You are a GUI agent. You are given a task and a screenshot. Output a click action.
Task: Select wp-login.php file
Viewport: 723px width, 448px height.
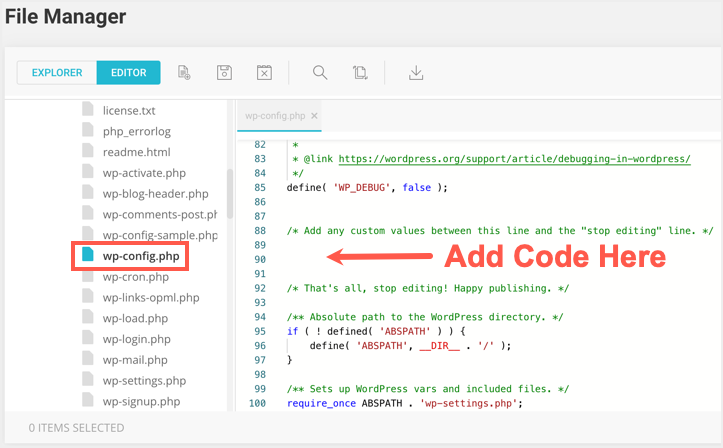tap(136, 339)
